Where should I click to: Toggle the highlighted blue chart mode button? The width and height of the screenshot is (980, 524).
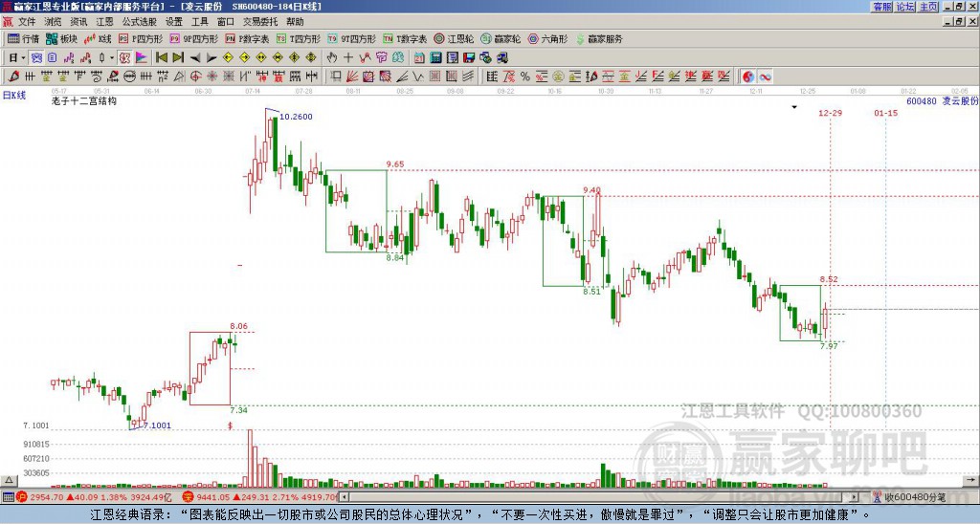[37, 58]
